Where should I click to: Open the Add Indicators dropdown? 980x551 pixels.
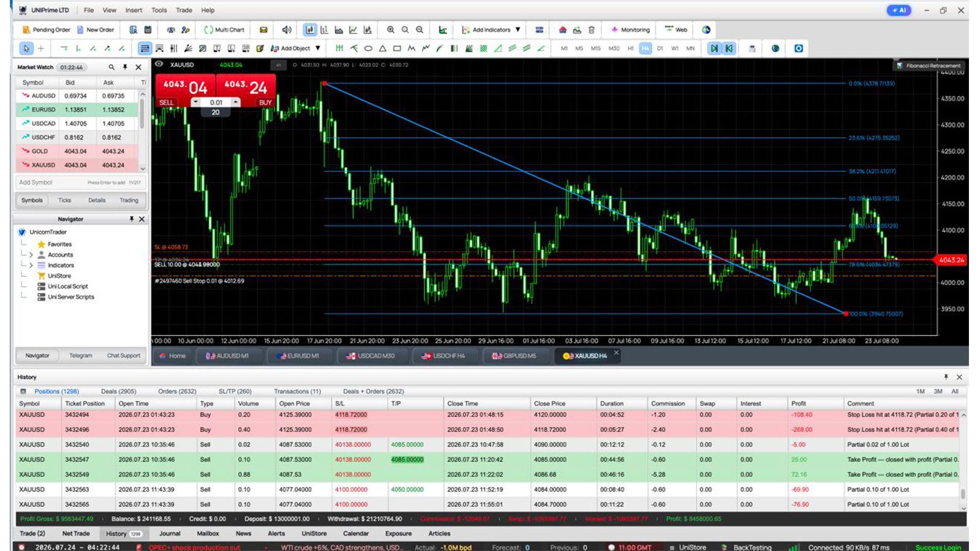[491, 29]
